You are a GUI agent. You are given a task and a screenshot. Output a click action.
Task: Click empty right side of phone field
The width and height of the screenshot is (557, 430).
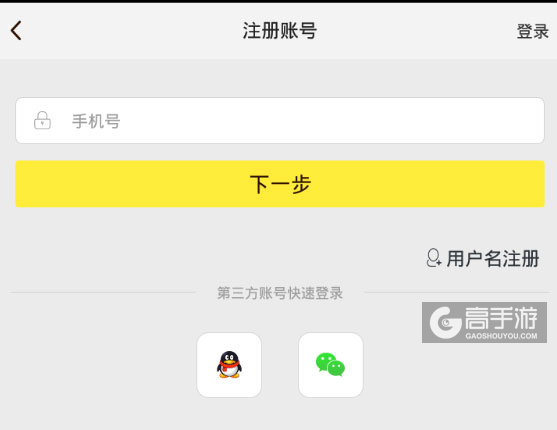pos(391,120)
